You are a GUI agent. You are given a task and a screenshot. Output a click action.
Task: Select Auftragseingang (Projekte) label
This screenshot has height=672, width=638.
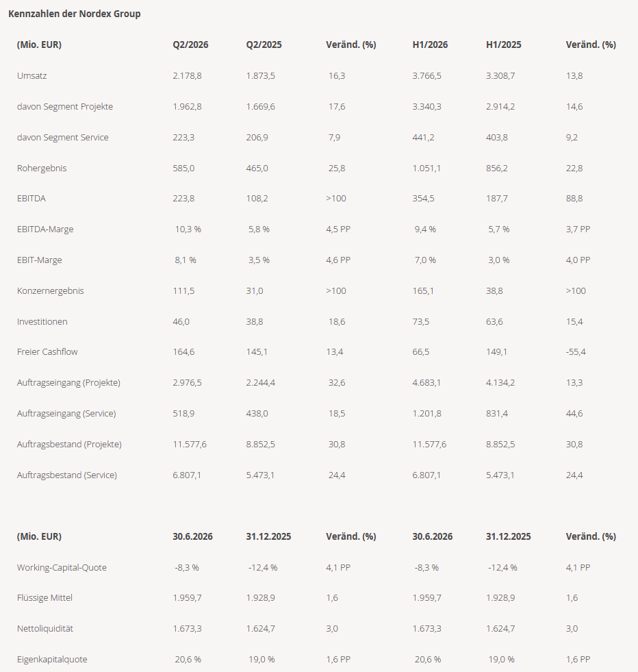pos(68,383)
